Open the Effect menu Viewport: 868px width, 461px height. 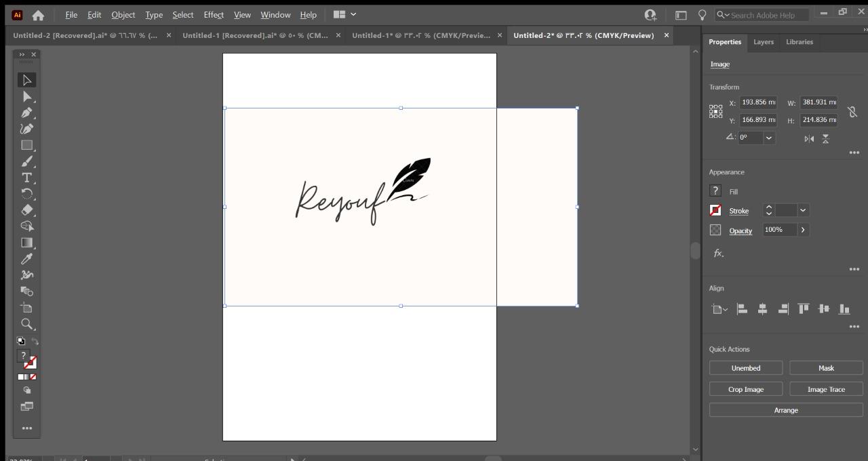point(214,14)
